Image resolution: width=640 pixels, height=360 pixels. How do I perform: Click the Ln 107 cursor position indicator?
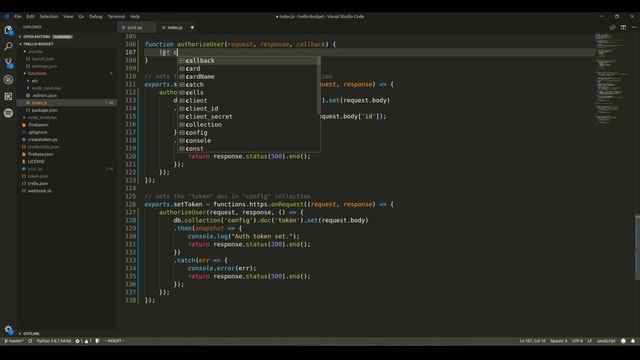click(532, 341)
